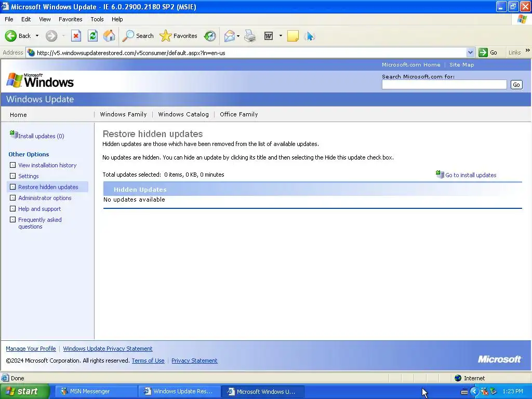Click the Back arrow icon
This screenshot has width=532, height=399.
(10, 36)
